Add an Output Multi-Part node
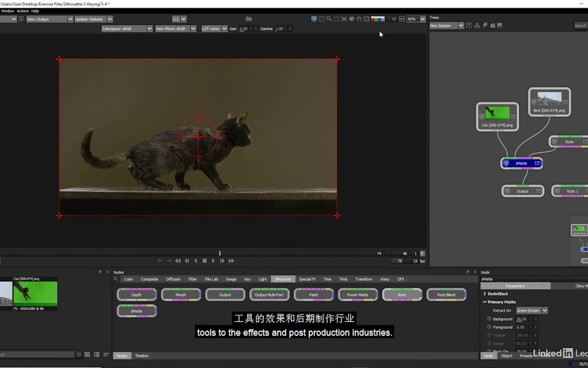588x368 pixels. pos(269,295)
